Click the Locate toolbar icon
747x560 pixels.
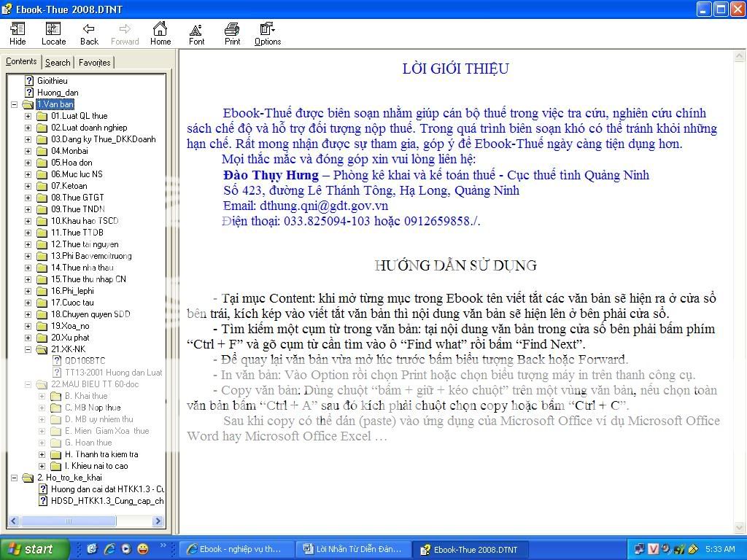[53, 33]
